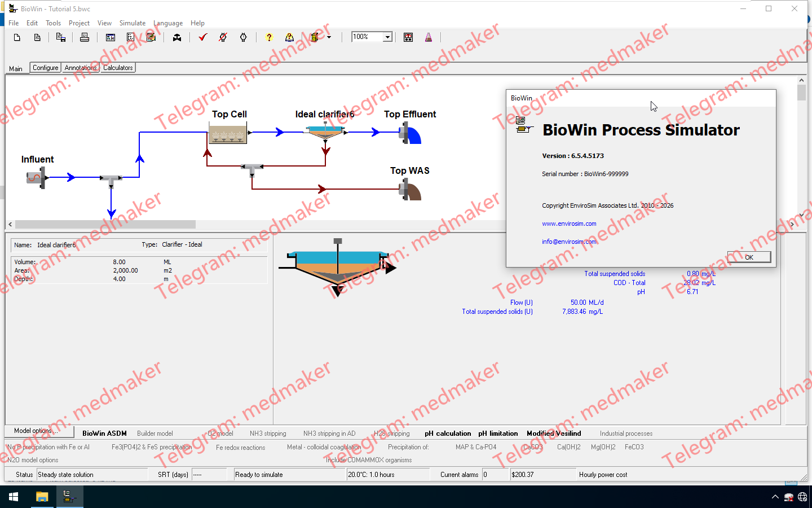Open the View menu
Viewport: 812px width, 508px height.
[104, 23]
